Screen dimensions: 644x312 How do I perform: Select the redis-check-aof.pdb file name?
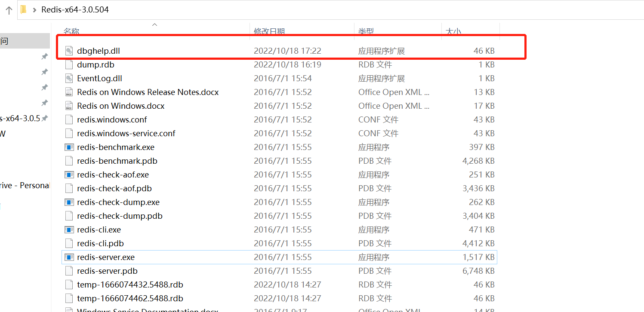[114, 188]
